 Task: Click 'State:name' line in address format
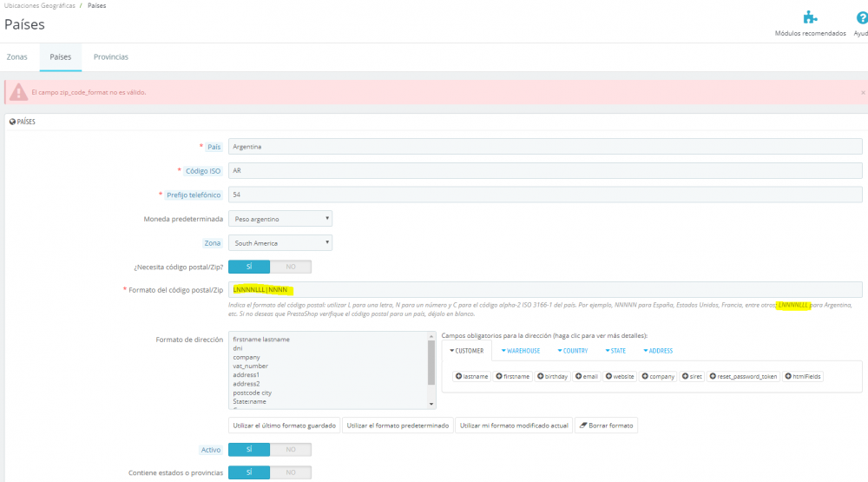tap(249, 401)
